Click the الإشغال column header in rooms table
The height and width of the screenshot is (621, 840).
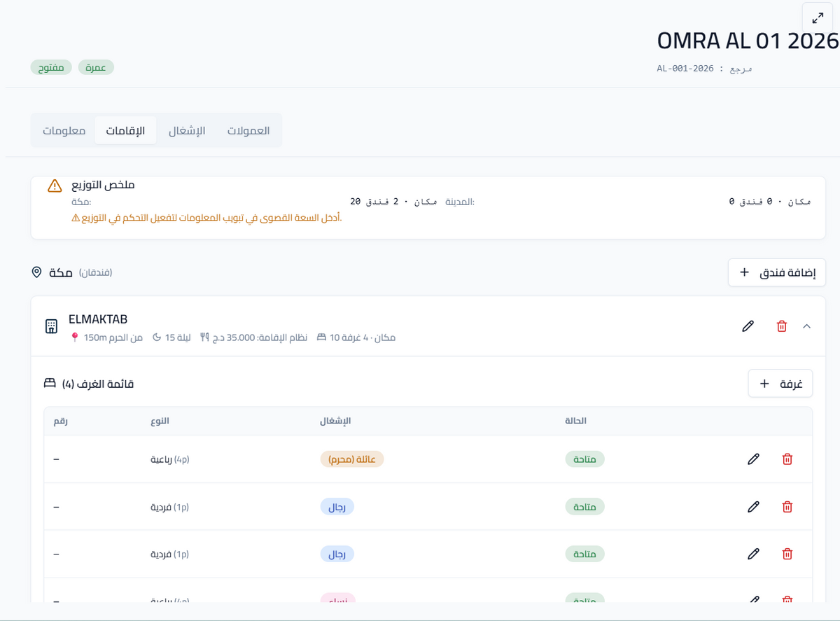335,421
